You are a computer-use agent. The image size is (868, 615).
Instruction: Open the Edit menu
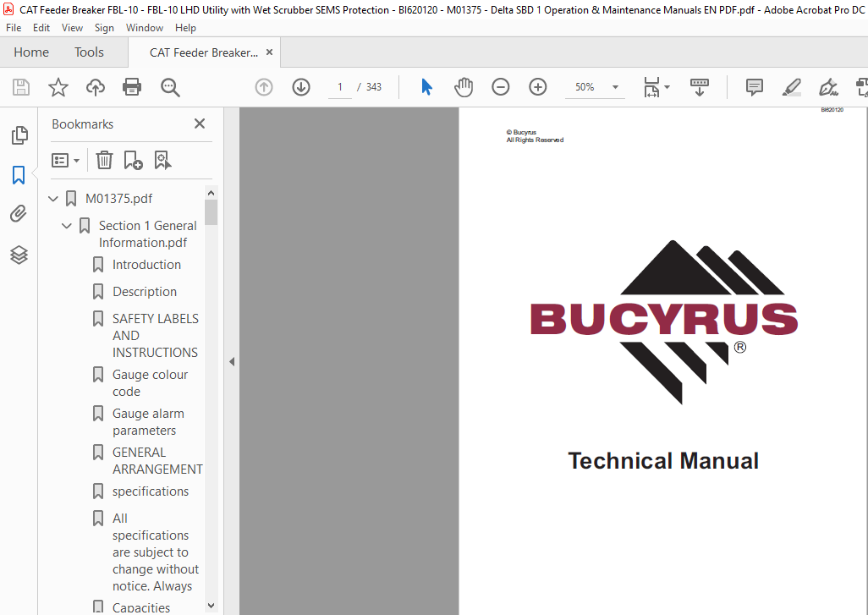(41, 28)
